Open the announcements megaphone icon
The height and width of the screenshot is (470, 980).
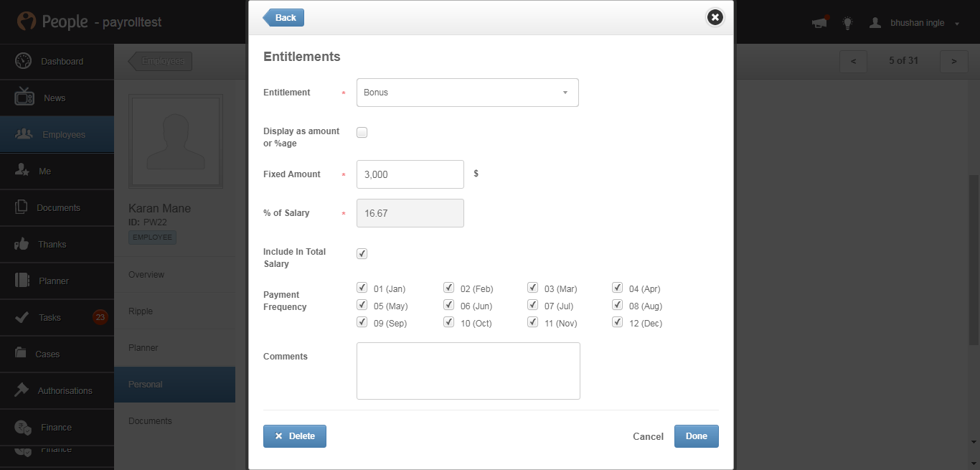pyautogui.click(x=819, y=23)
